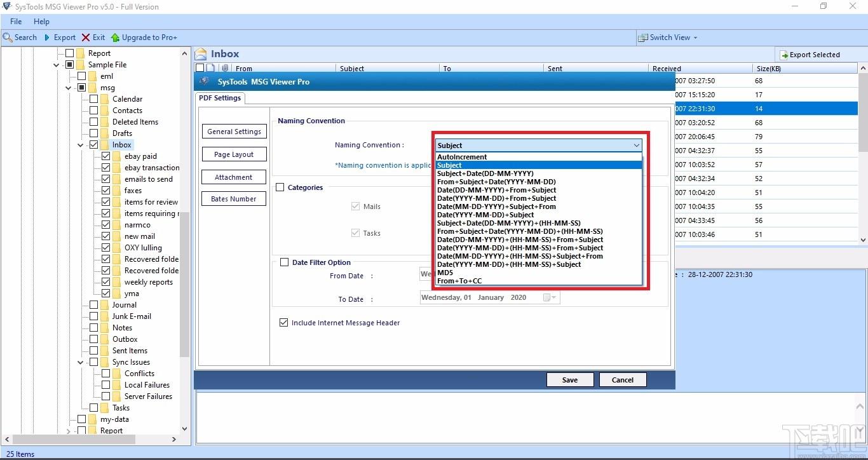868x460 pixels.
Task: Open the Help menu
Action: click(x=41, y=22)
